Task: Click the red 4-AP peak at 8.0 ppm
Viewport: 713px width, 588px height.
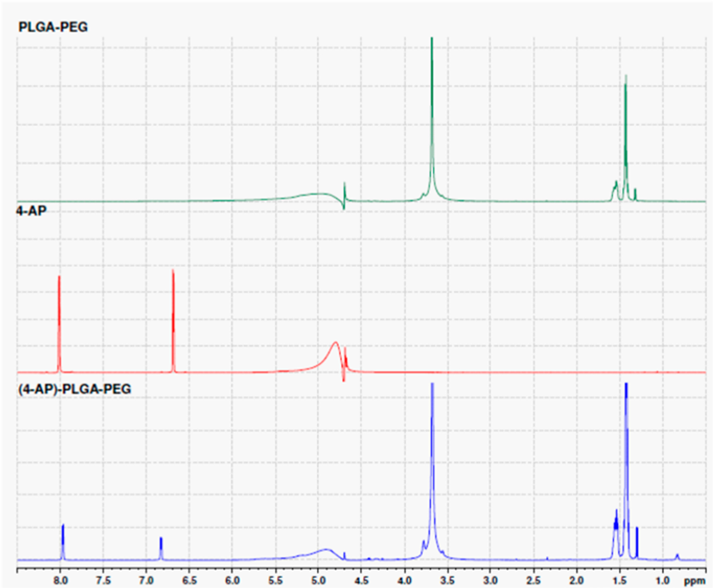Action: [x=59, y=324]
